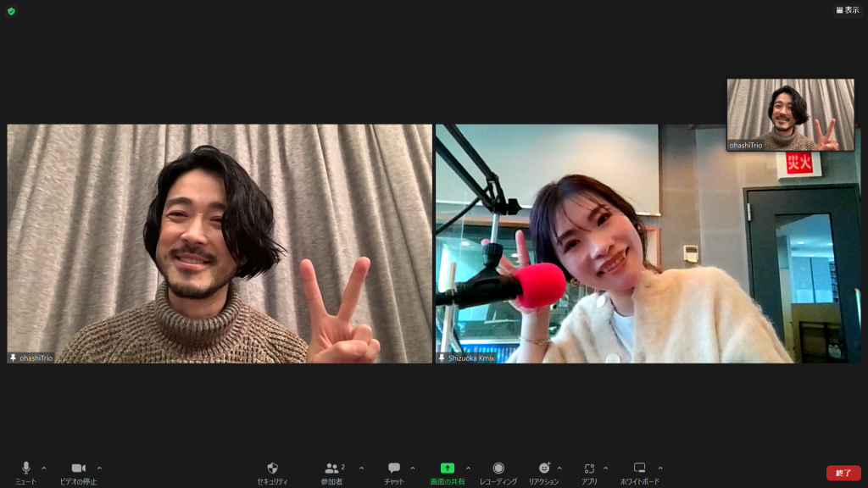Open the Apps (アプリ) icon
This screenshot has height=488, width=868.
click(x=589, y=469)
